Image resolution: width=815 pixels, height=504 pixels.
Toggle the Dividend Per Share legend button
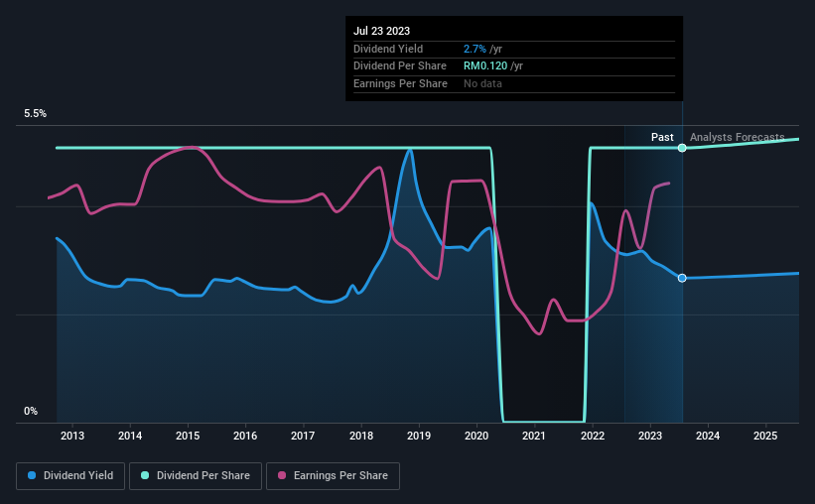[x=196, y=476]
